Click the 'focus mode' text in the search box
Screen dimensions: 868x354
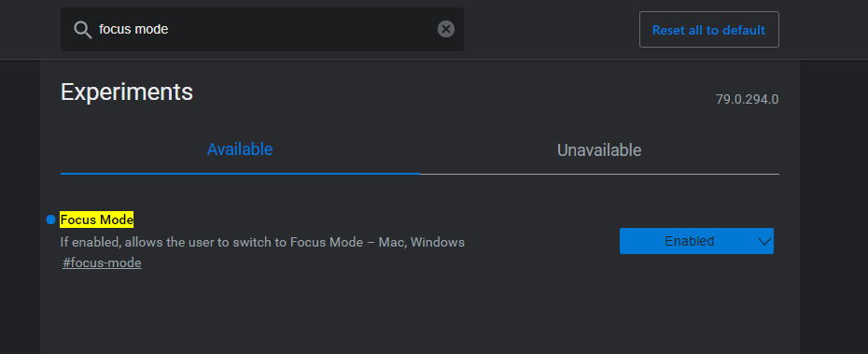(133, 29)
